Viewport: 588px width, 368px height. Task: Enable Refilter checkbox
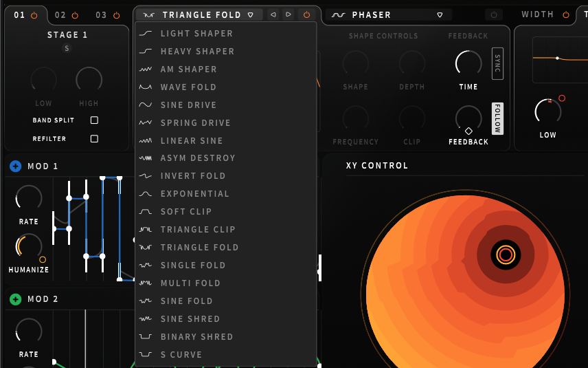tap(95, 138)
